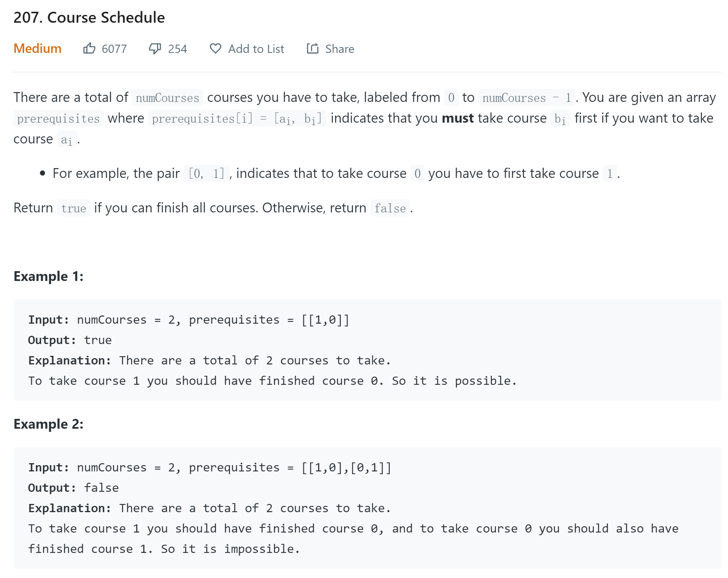Click the true inline code

[73, 208]
